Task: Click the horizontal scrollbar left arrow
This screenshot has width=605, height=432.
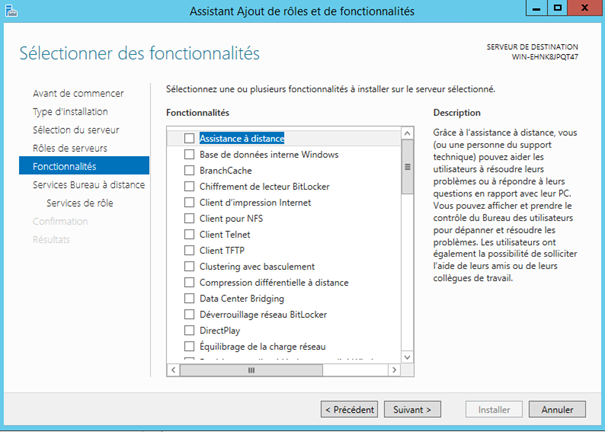Action: tap(172, 369)
